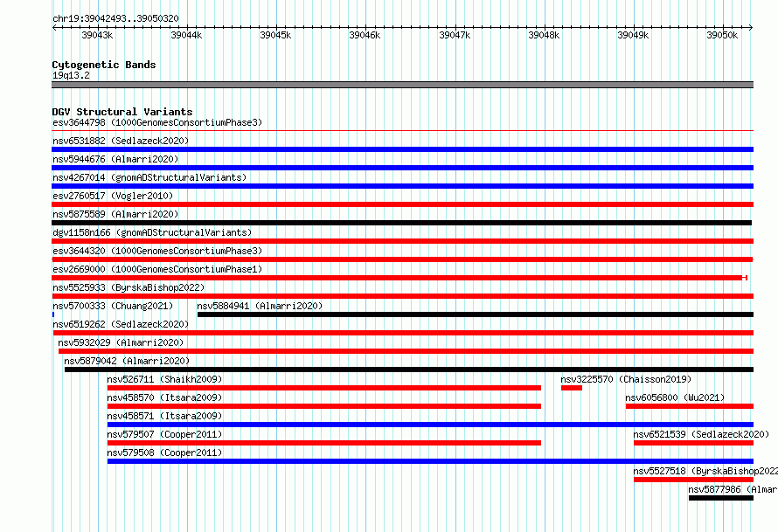Click the black nsv5877986 variant bar
This screenshot has height=532, width=778.
point(721,498)
